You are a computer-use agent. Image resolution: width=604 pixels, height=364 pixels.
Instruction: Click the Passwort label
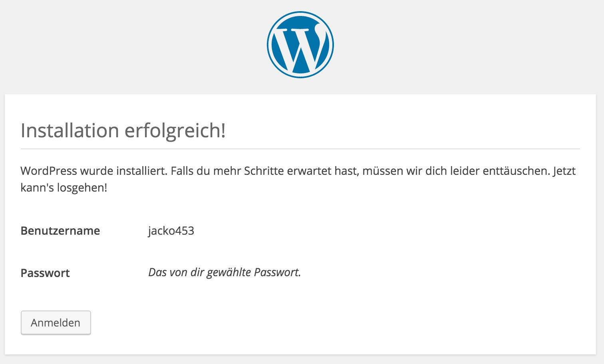[45, 273]
